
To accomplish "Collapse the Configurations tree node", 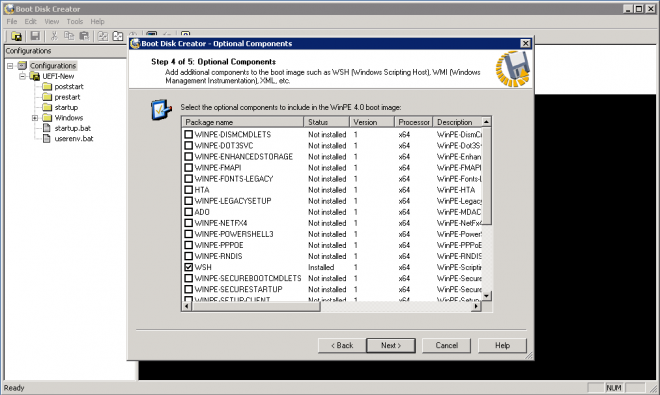I will click(x=10, y=66).
